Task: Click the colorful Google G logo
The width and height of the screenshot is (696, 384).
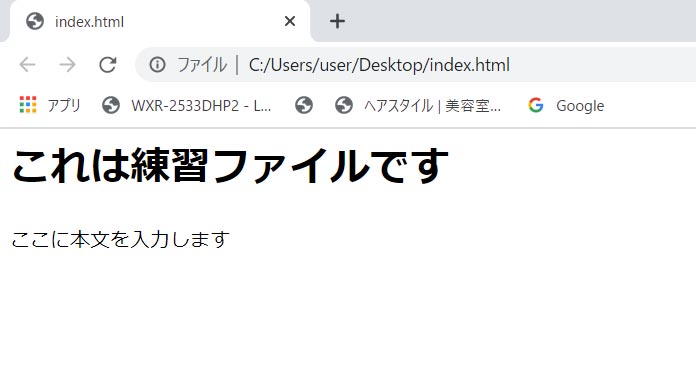Action: coord(536,105)
